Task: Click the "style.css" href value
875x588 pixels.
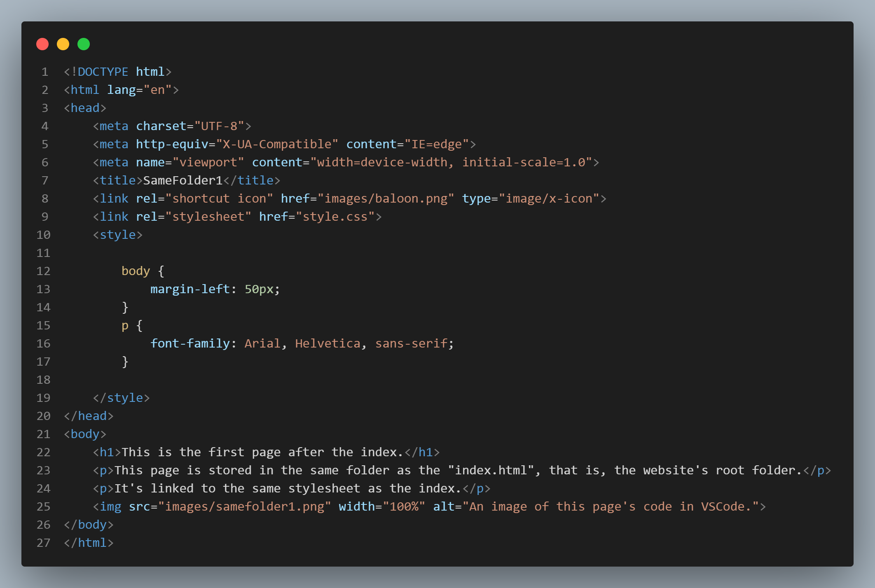Action: [335, 217]
